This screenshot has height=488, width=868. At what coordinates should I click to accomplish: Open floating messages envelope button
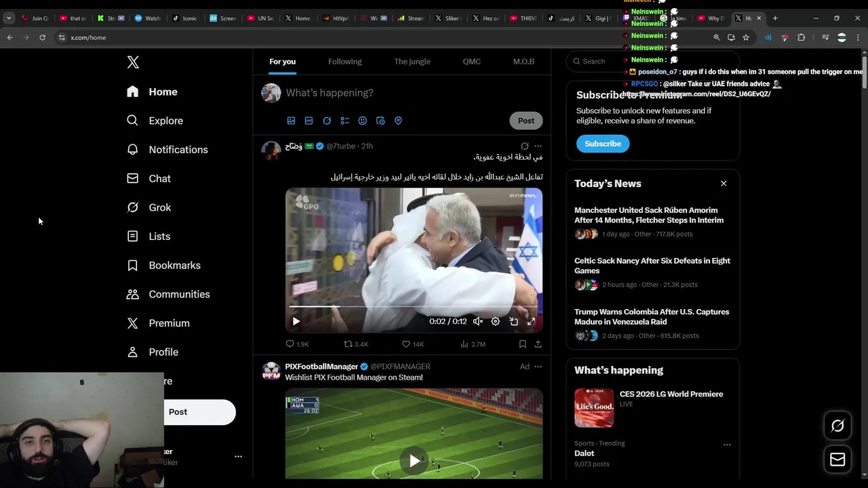point(837,460)
